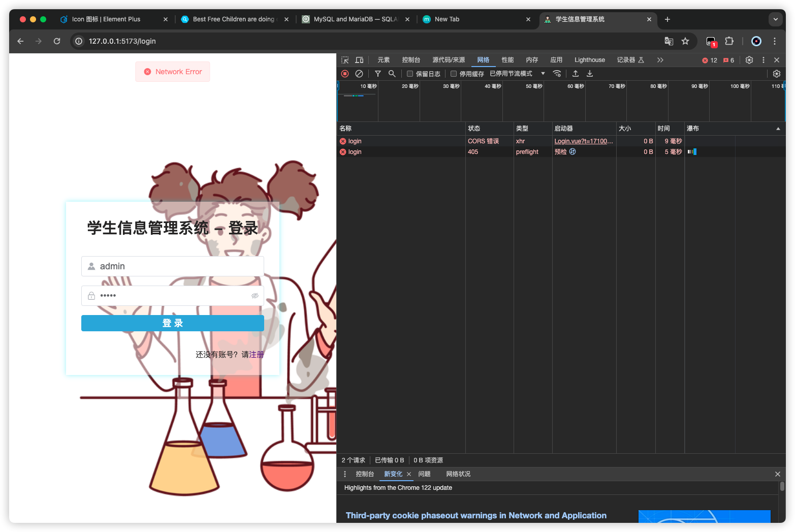Expand more DevTools tabs chevron
Viewport: 795px width, 532px height.
pos(660,60)
